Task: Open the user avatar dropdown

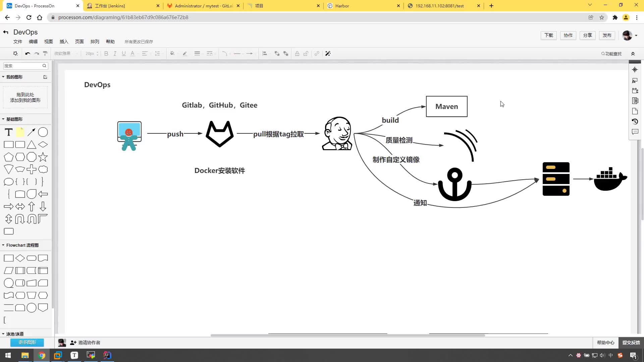Action: (x=630, y=35)
